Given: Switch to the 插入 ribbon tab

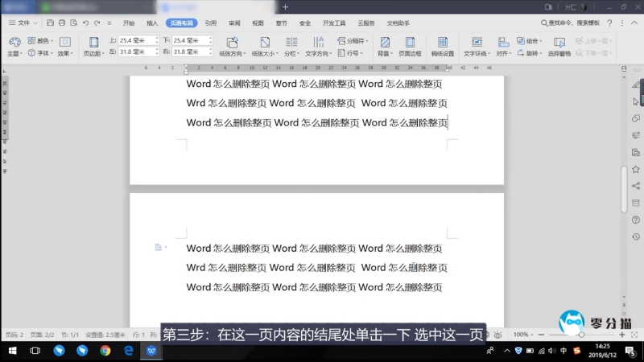Looking at the screenshot, I should click(x=152, y=23).
